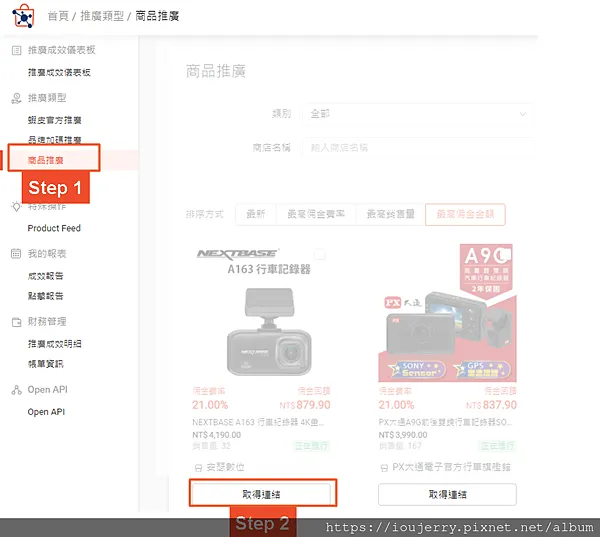Click the Open API section nodes icon
Image resolution: width=600 pixels, height=537 pixels.
16,390
